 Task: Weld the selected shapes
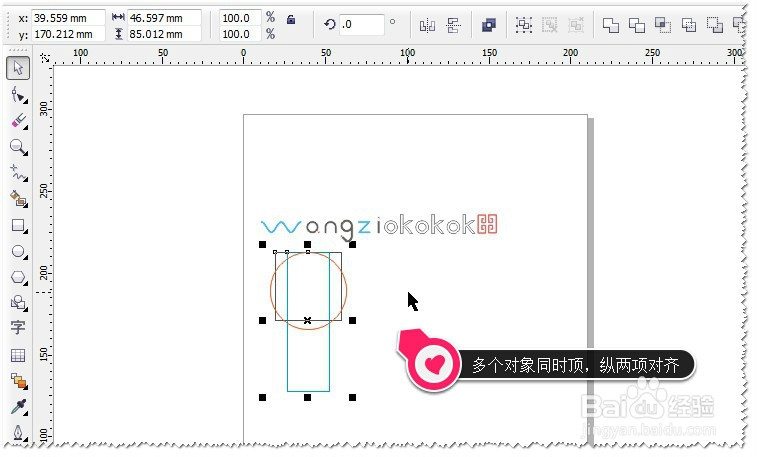[x=611, y=25]
